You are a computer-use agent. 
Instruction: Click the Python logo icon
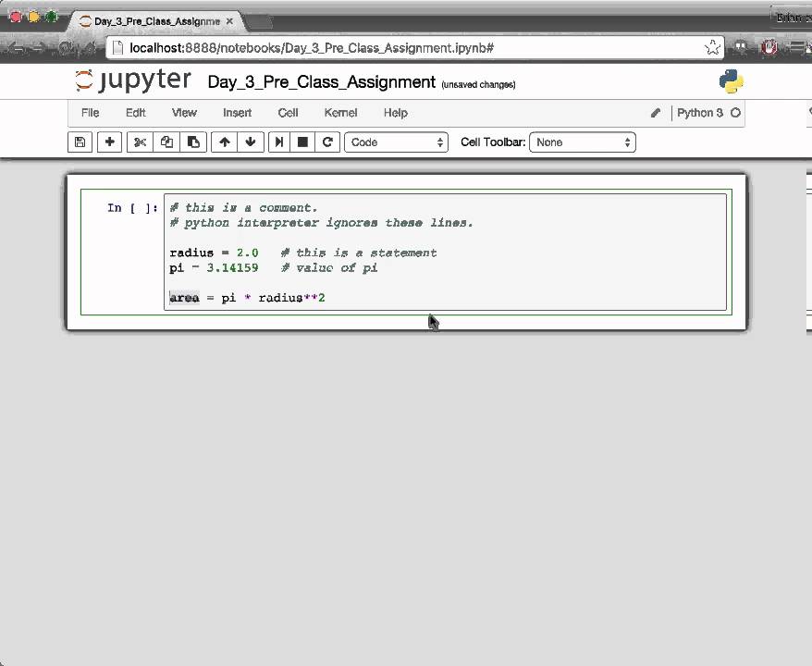point(732,81)
